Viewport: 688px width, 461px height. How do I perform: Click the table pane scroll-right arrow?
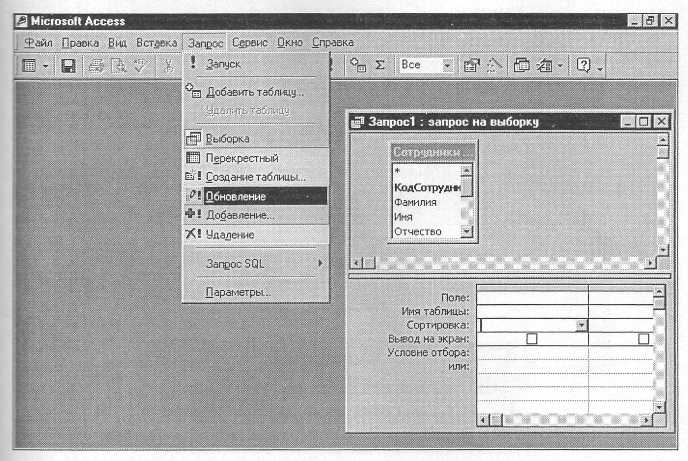point(651,263)
